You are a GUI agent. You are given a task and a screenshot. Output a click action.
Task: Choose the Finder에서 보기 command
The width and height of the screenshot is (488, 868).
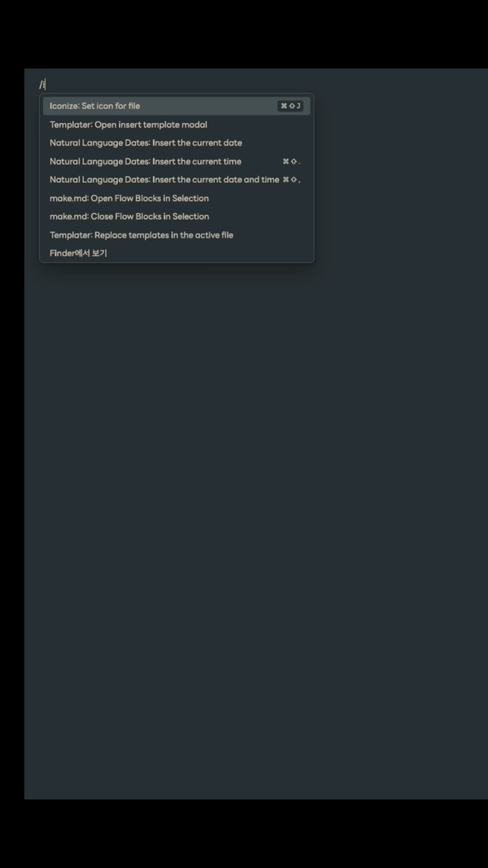(x=176, y=253)
